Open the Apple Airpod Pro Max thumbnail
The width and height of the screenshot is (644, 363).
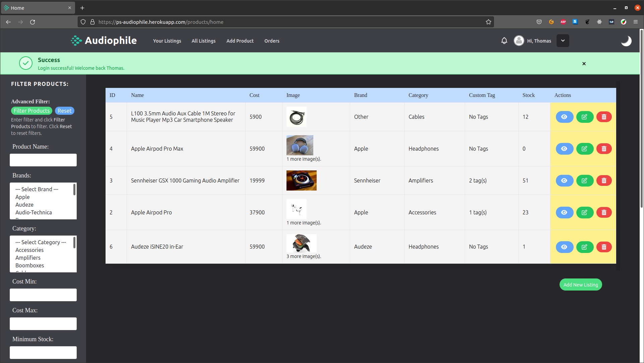[x=300, y=145]
